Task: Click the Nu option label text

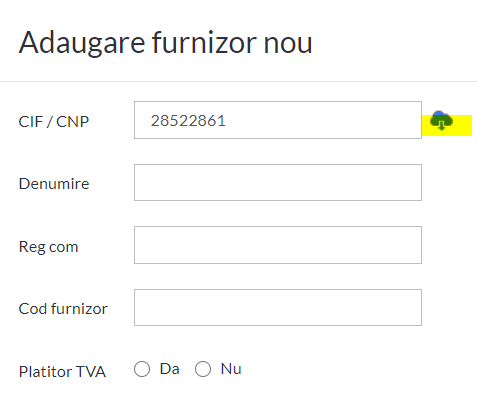Action: [231, 369]
